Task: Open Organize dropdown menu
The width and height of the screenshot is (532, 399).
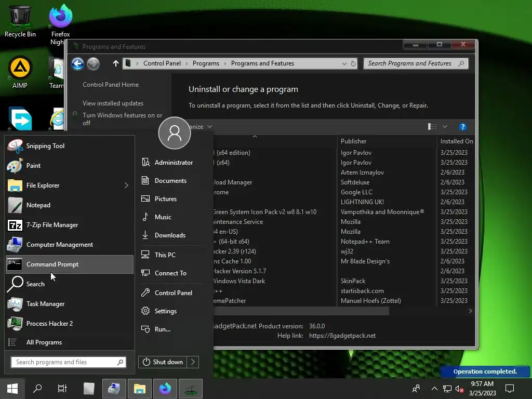Action: pos(200,127)
